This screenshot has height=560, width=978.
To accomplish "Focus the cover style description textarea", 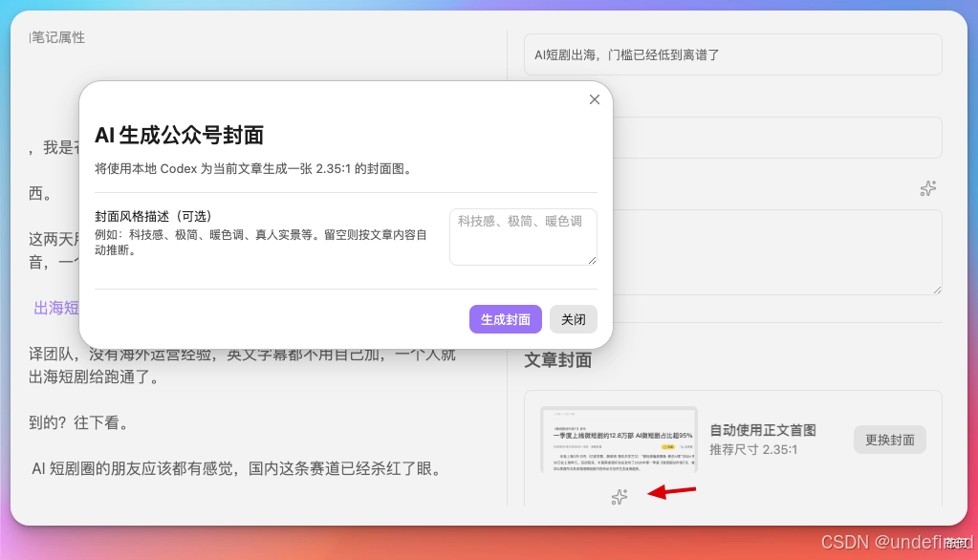I will point(523,237).
